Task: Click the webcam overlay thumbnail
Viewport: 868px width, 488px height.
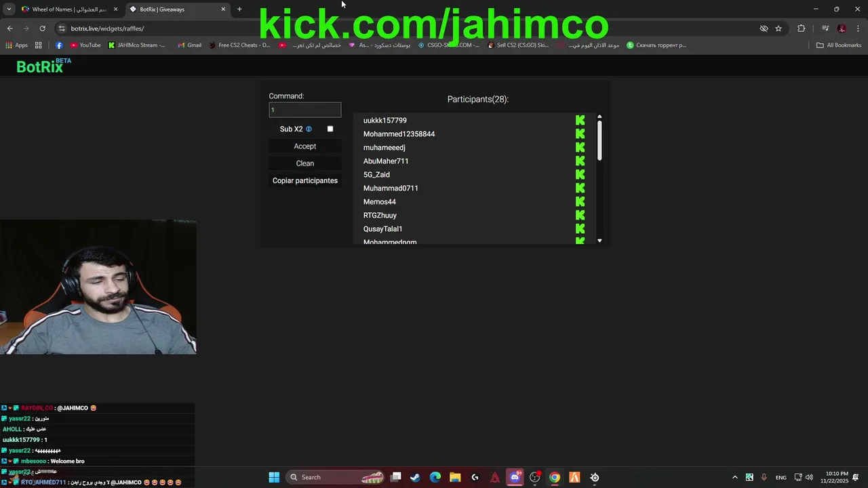Action: (x=98, y=287)
